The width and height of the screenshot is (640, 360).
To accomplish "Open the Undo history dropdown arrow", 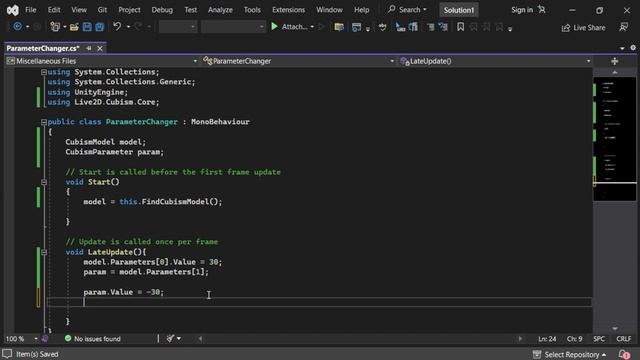I will (x=128, y=27).
